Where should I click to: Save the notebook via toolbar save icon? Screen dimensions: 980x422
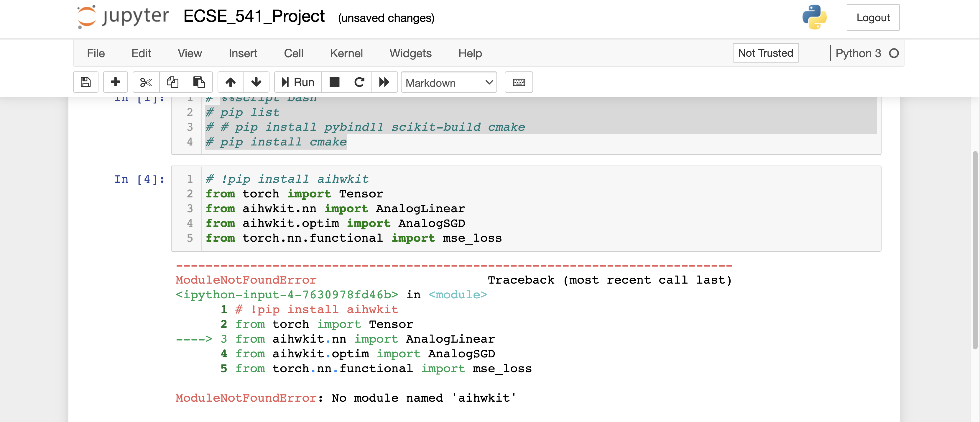85,82
